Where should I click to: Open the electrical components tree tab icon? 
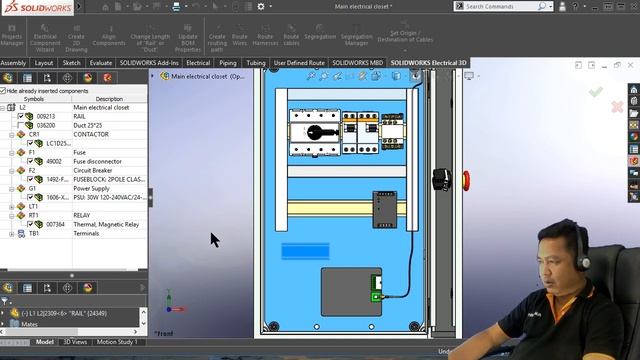click(x=7, y=78)
